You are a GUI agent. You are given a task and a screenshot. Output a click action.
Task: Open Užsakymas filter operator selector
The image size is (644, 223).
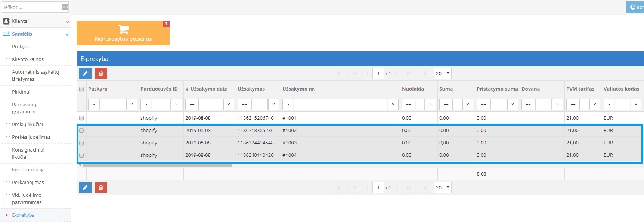244,104
